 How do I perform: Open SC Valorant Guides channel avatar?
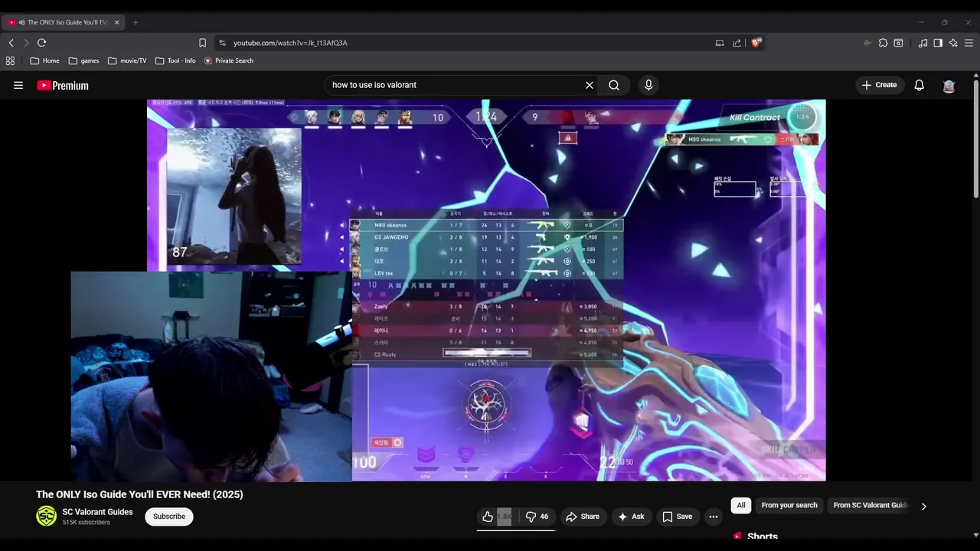(47, 516)
